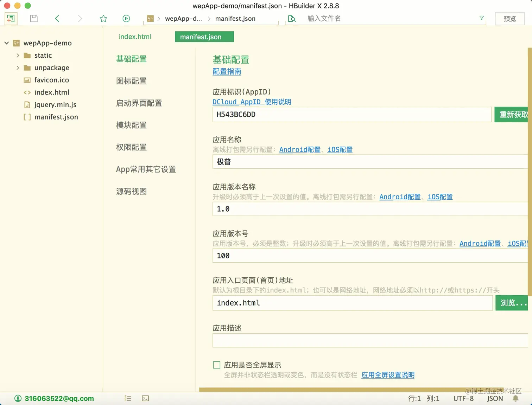Click the entry page field with index.html

point(353,303)
